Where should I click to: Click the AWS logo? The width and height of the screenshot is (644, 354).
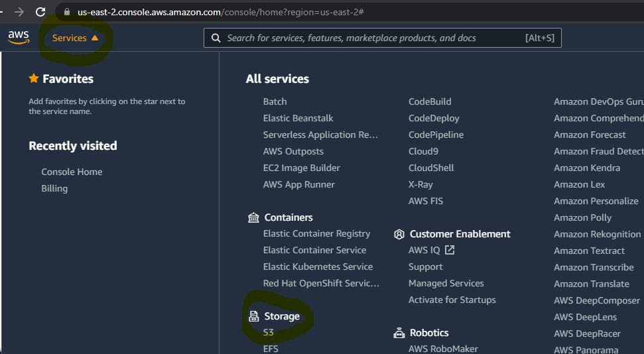19,37
